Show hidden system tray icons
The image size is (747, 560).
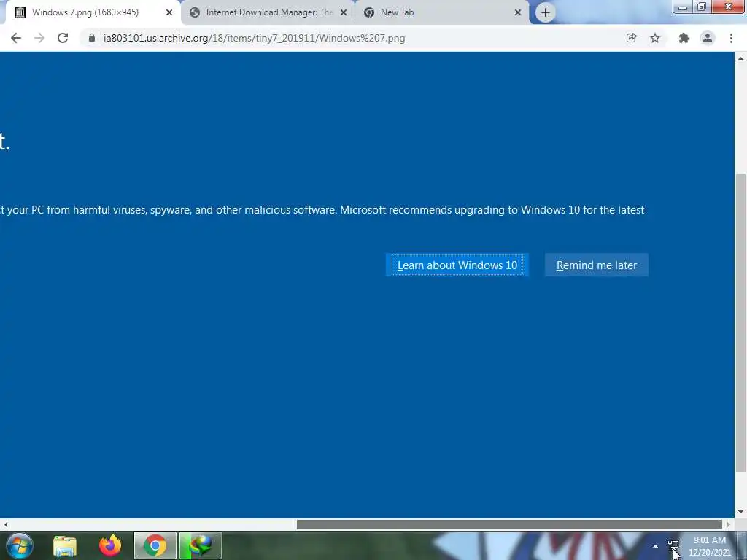click(656, 546)
